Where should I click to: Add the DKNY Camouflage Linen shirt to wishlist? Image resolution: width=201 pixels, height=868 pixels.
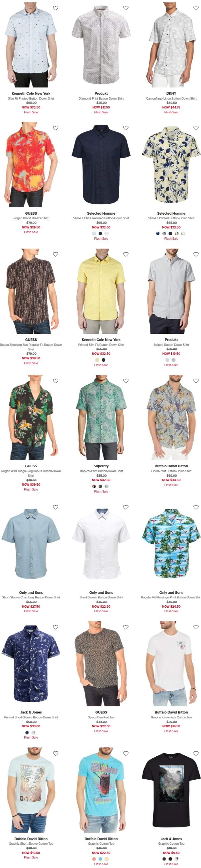point(196,8)
